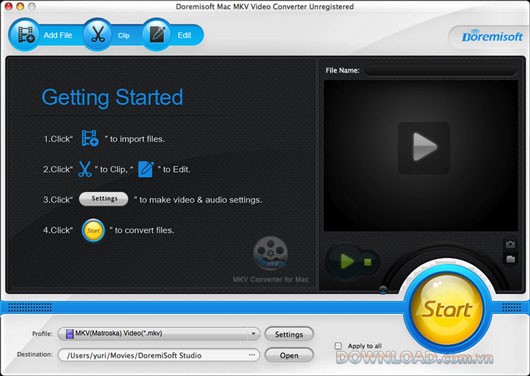Viewport: 530px width, 376px height.
Task: Click the 'MKV Converter for Mac' label
Action: (x=270, y=279)
